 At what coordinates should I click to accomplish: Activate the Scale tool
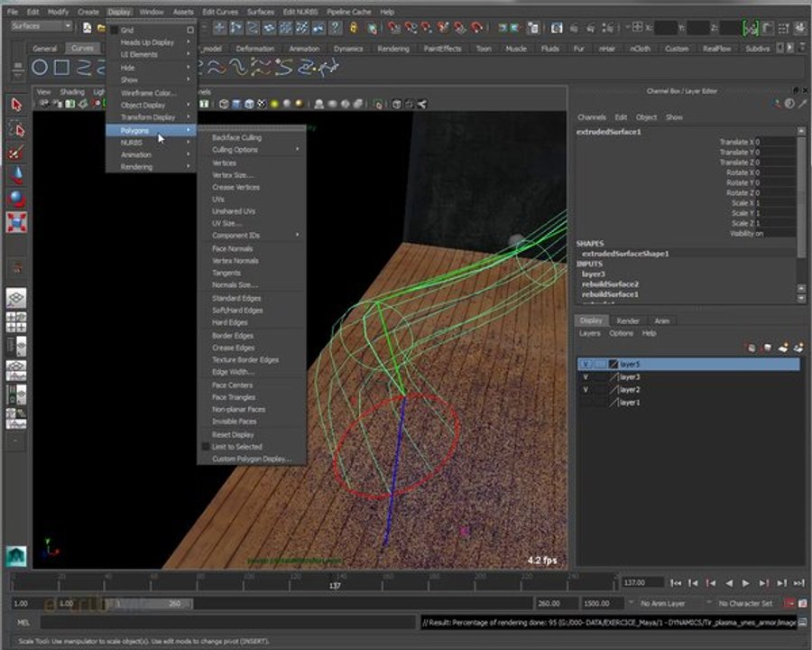[16, 222]
